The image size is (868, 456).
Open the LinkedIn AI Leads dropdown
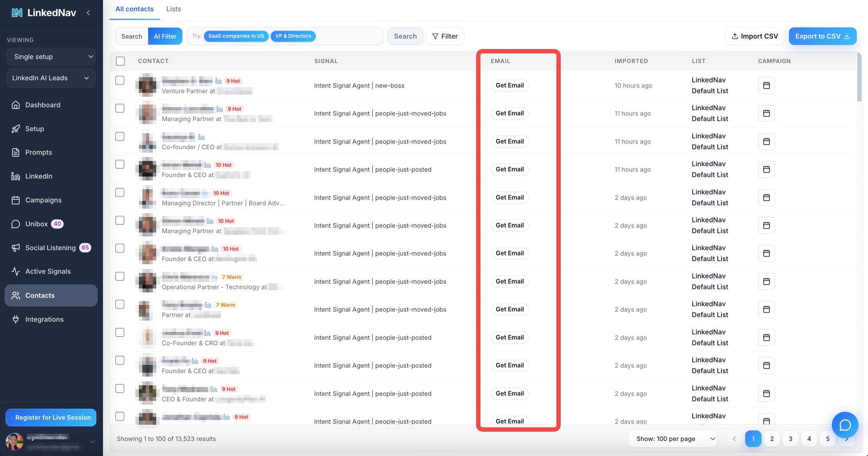click(x=51, y=78)
